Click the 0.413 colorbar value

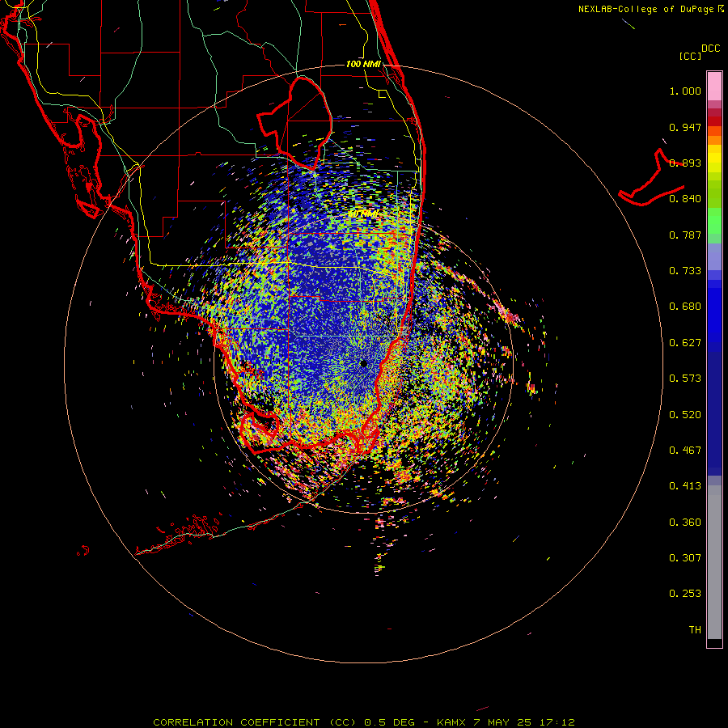tap(685, 486)
